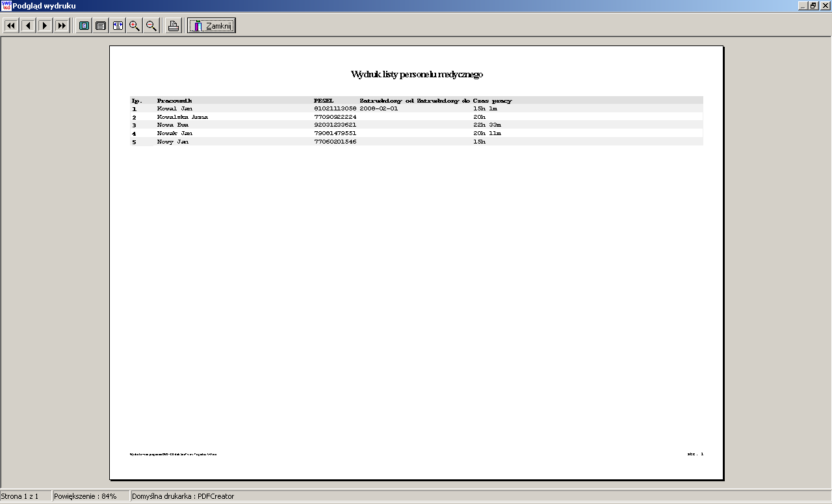This screenshot has height=504, width=832.
Task: Print the document with the printer icon
Action: (x=173, y=26)
